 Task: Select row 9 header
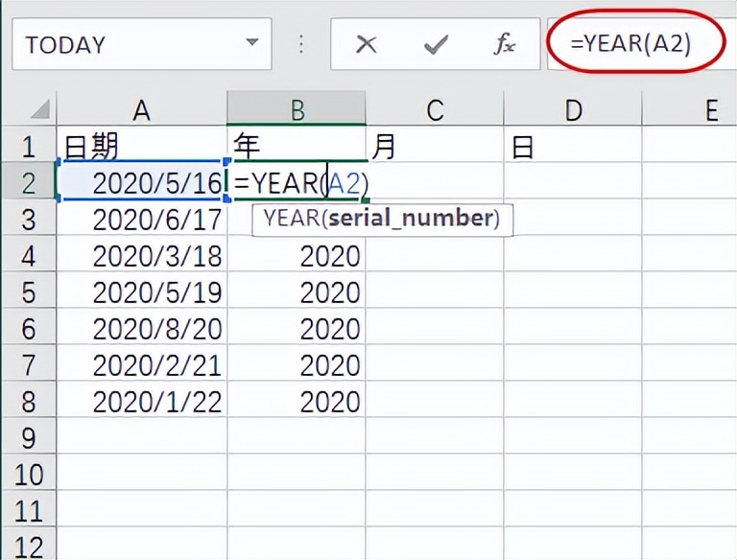(27, 438)
